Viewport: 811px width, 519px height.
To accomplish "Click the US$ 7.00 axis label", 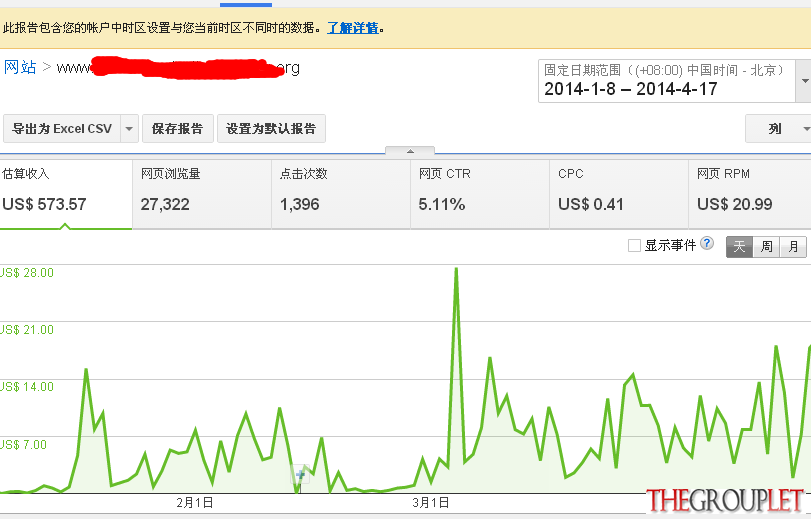I will coord(23,444).
